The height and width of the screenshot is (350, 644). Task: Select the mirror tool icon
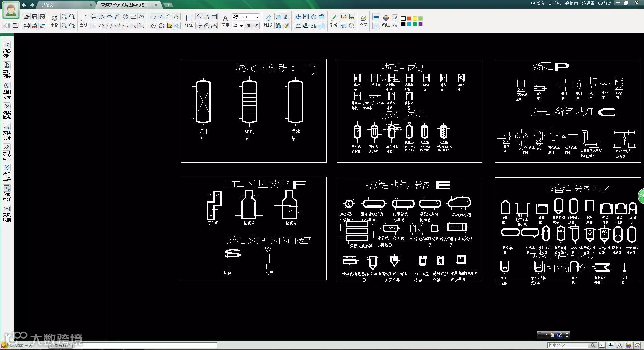314,26
